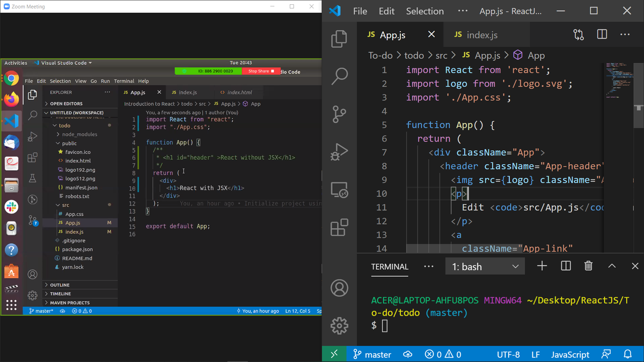The width and height of the screenshot is (644, 362).
Task: Expand OPEN EDITORS section in shared Explorer
Action: pos(79,104)
